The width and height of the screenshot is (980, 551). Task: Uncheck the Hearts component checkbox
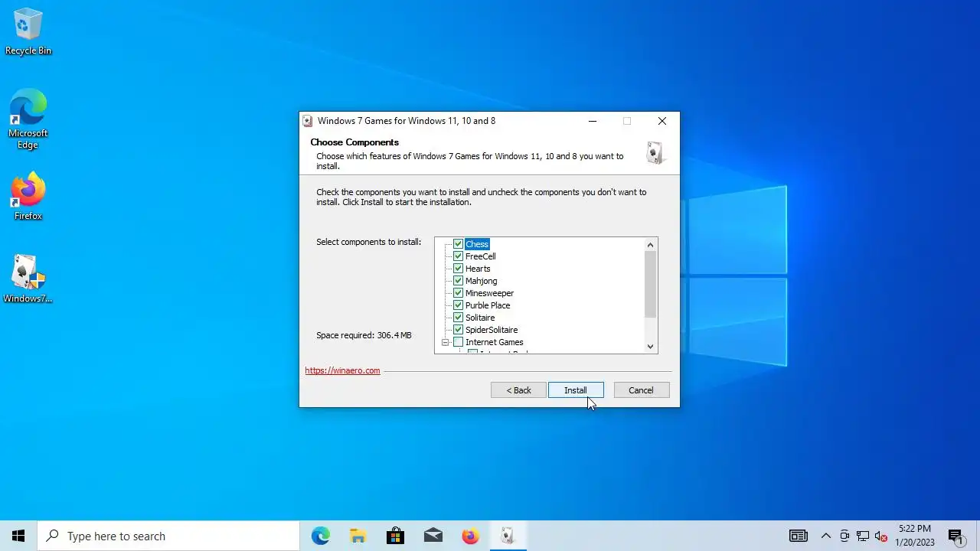pyautogui.click(x=458, y=269)
